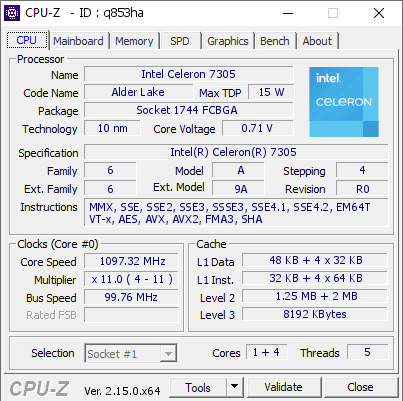The height and width of the screenshot is (401, 403).
Task: Click the Validate button
Action: coord(284,387)
